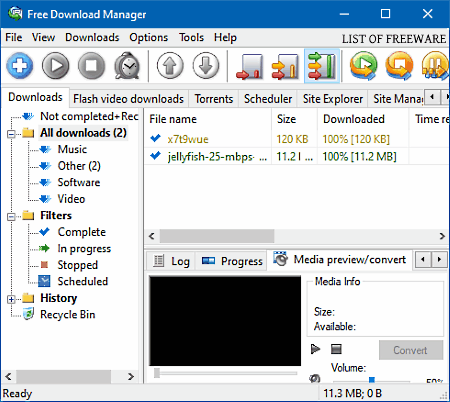Click the checkmark icon beside jellyfish-25-mbps
Viewport: 450px width, 402px height.
155,155
